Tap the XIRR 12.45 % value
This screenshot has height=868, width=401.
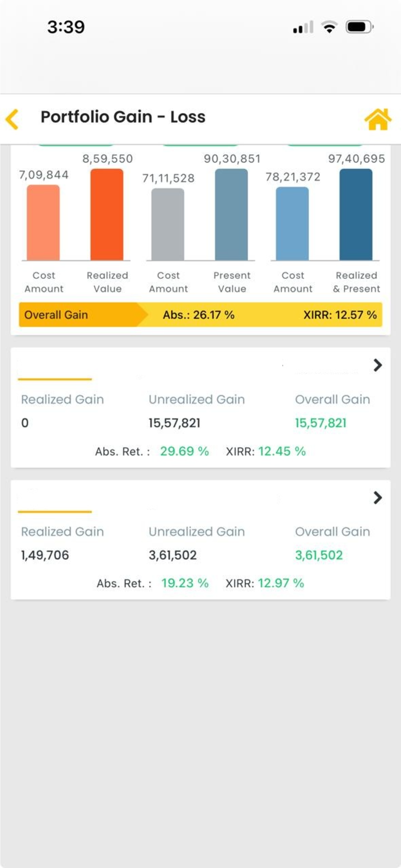282,451
